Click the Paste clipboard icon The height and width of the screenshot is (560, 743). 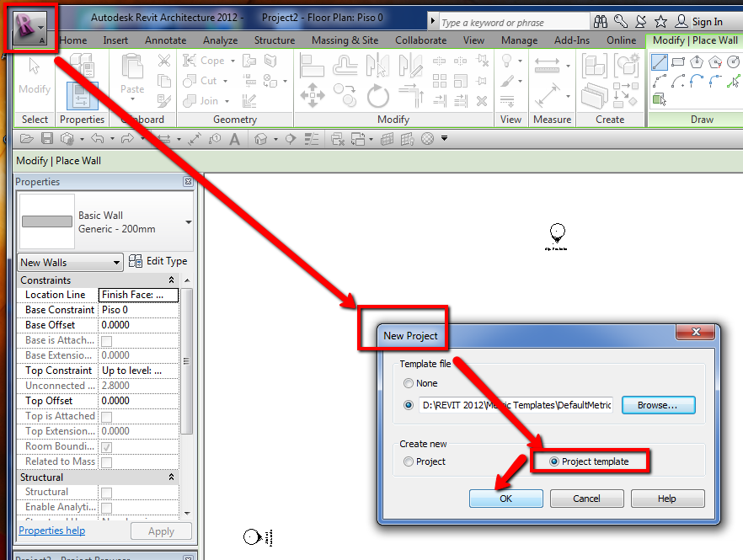(x=132, y=67)
